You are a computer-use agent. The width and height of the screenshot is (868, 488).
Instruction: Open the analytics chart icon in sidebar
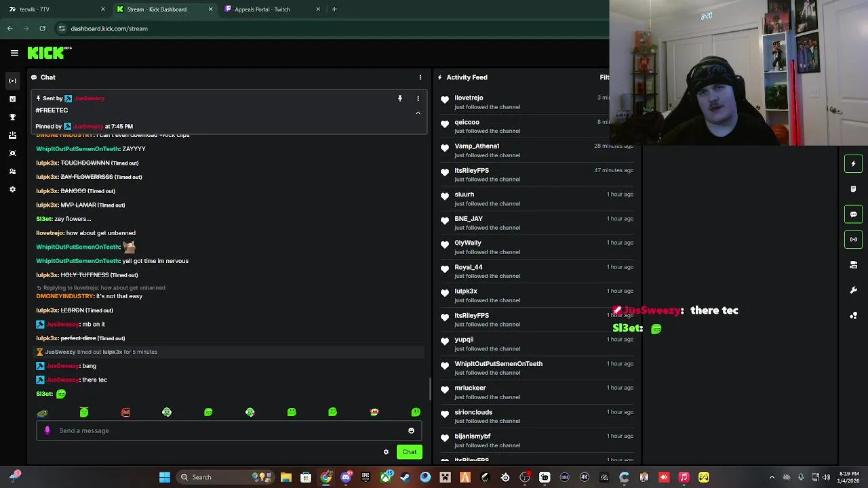tap(12, 99)
